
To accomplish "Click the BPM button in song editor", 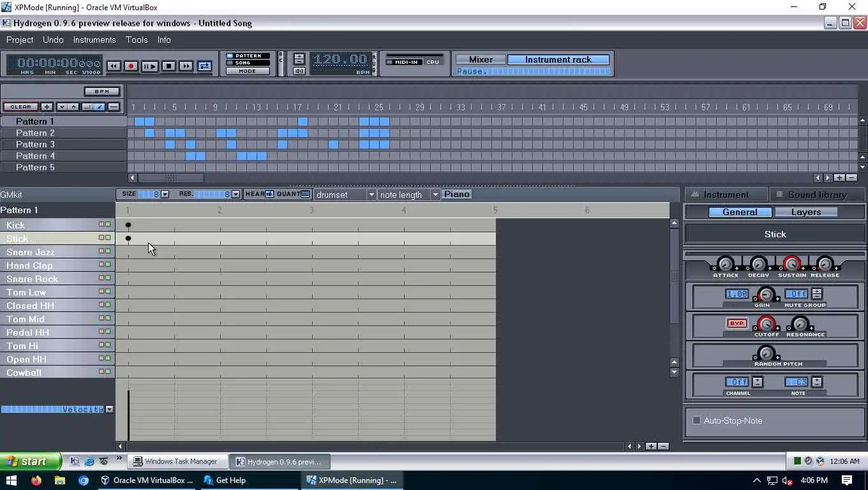I will [102, 91].
